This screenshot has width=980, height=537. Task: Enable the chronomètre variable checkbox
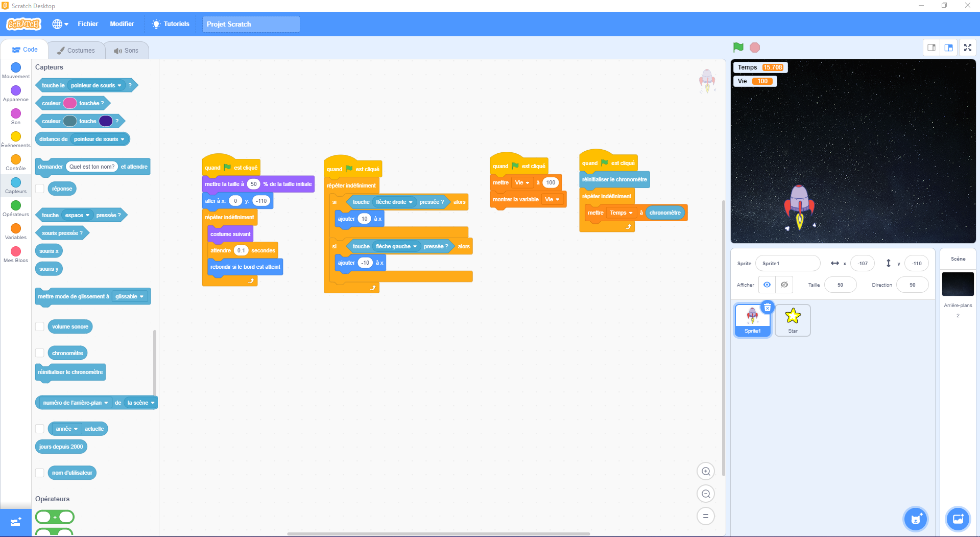pos(40,353)
